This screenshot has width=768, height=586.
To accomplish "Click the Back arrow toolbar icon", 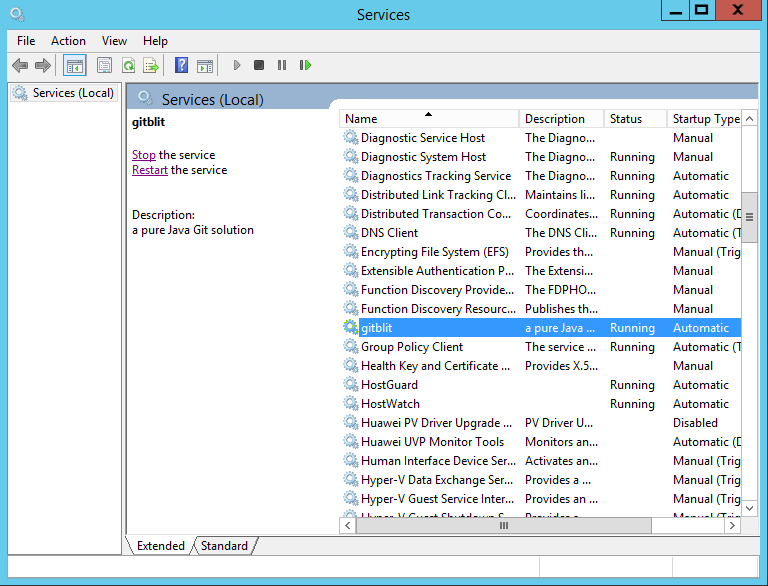I will point(20,66).
